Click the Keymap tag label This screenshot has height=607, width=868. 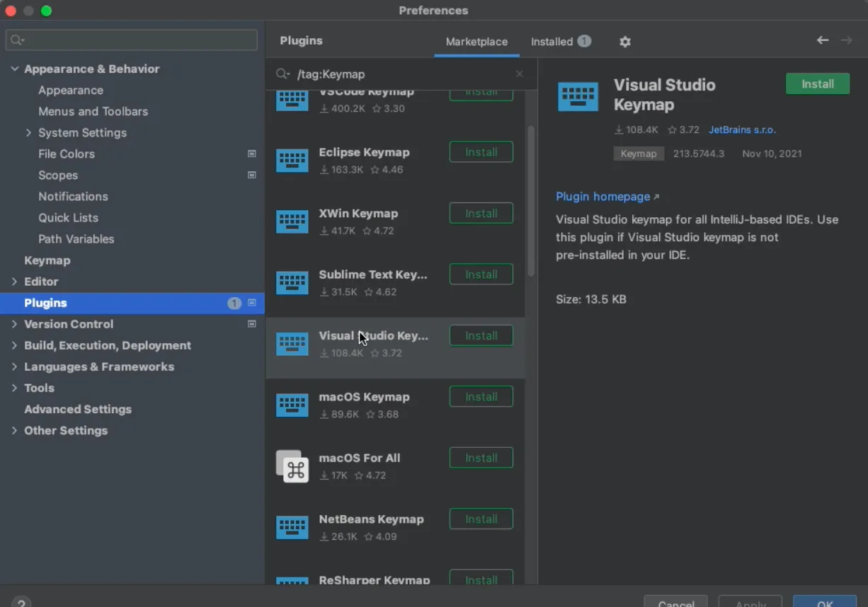pyautogui.click(x=639, y=154)
